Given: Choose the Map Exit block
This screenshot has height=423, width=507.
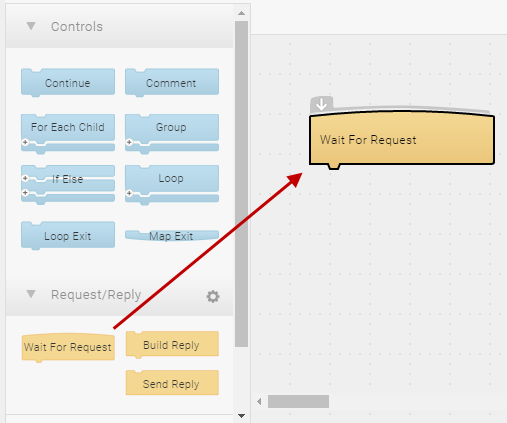Looking at the screenshot, I should coord(172,236).
